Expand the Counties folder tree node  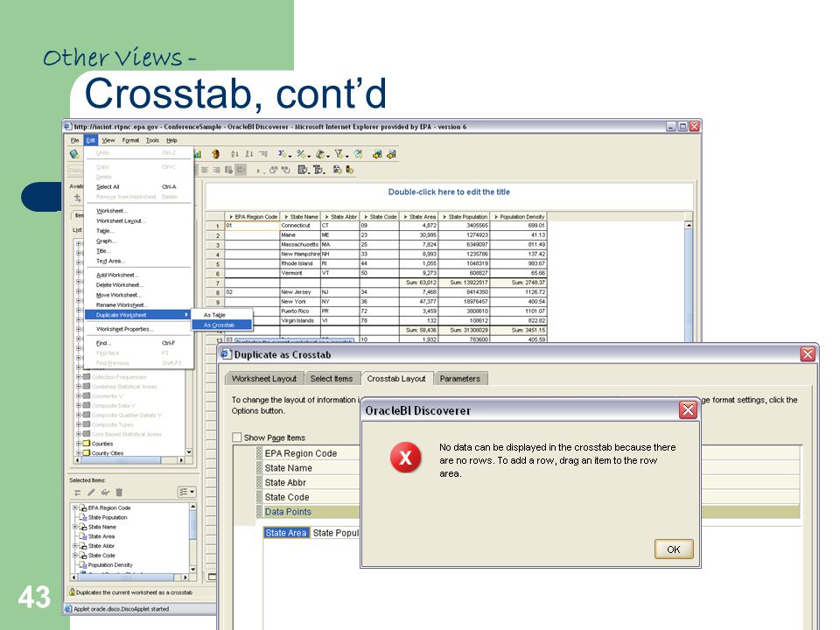pos(79,444)
